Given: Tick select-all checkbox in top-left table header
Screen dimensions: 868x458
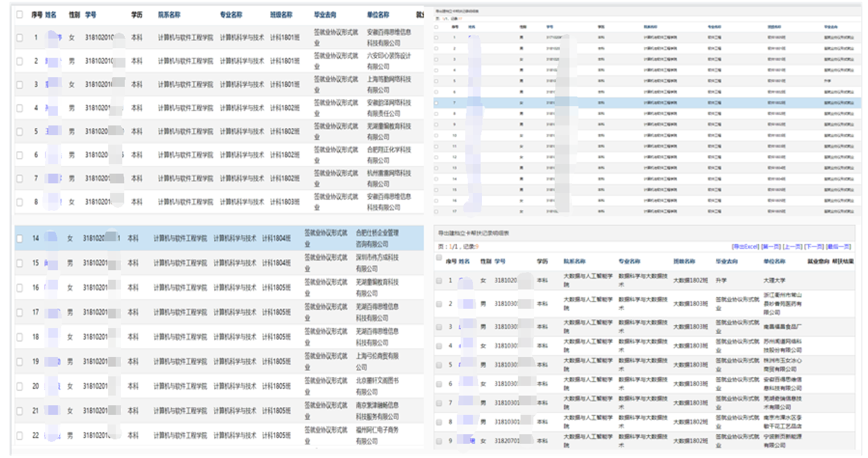Looking at the screenshot, I should 20,15.
